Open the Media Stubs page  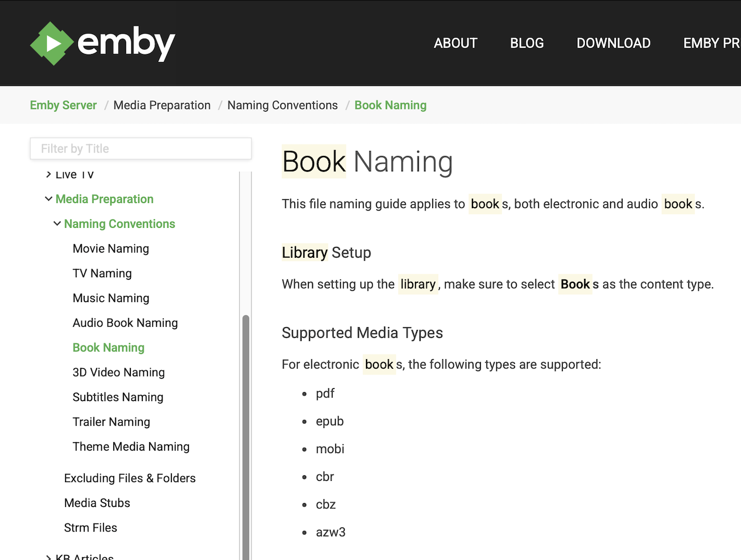coord(97,503)
